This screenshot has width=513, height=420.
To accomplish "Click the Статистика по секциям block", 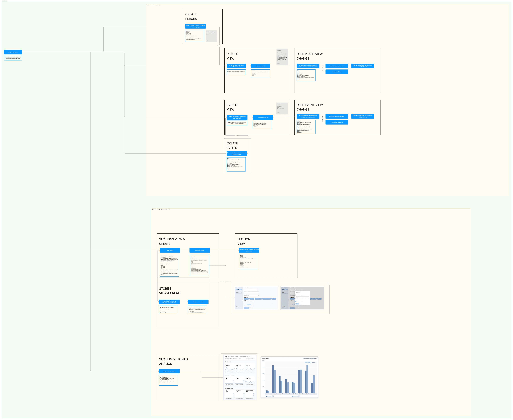I will pyautogui.click(x=169, y=371).
